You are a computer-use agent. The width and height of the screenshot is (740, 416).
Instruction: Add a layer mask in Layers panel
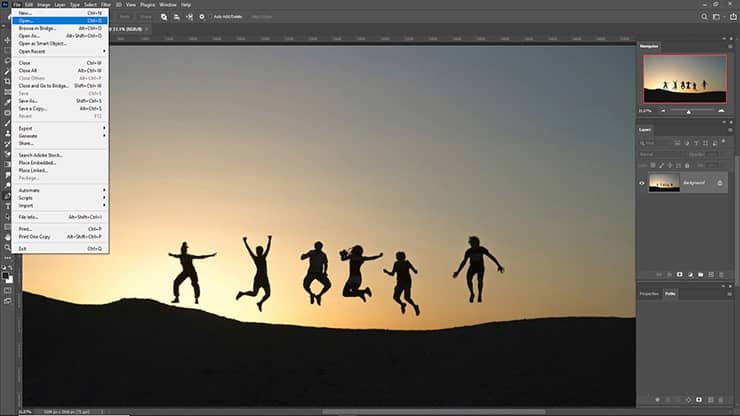click(x=680, y=274)
